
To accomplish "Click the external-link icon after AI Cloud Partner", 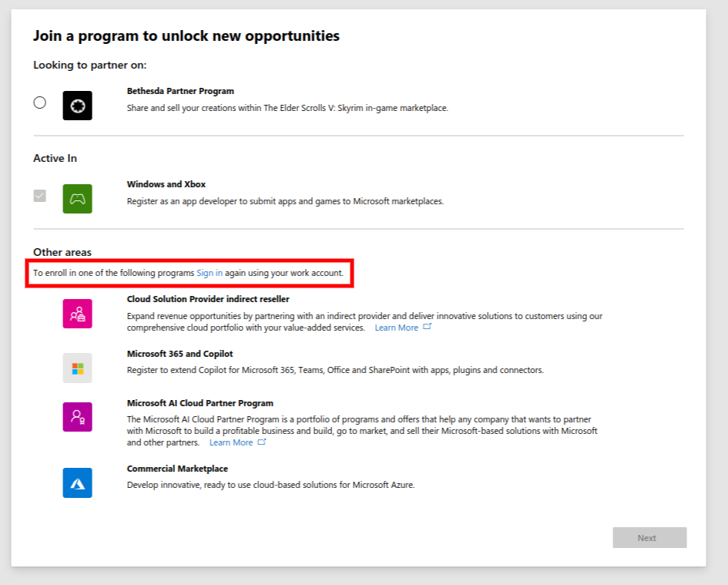I will click(x=262, y=442).
